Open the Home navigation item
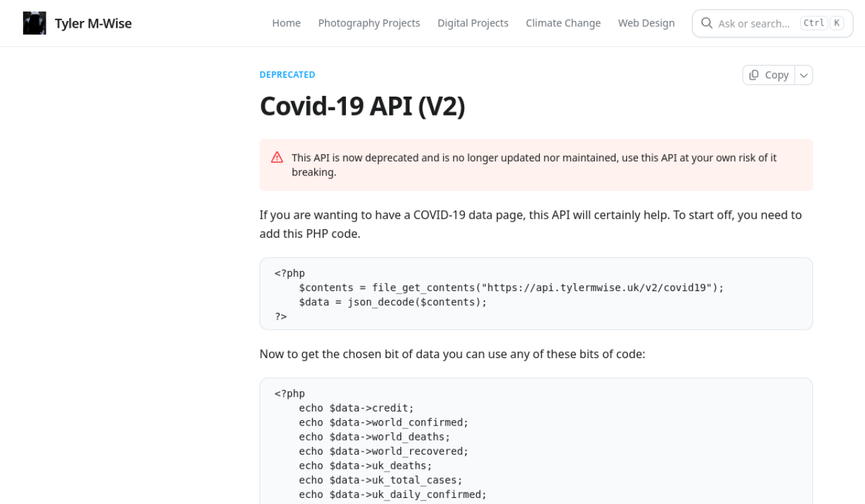 tap(286, 24)
